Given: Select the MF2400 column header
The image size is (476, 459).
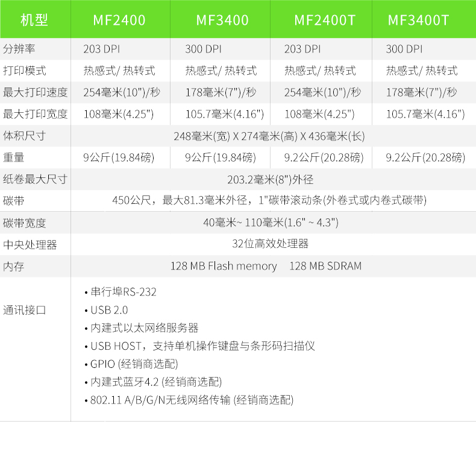Looking at the screenshot, I should coord(119,21).
